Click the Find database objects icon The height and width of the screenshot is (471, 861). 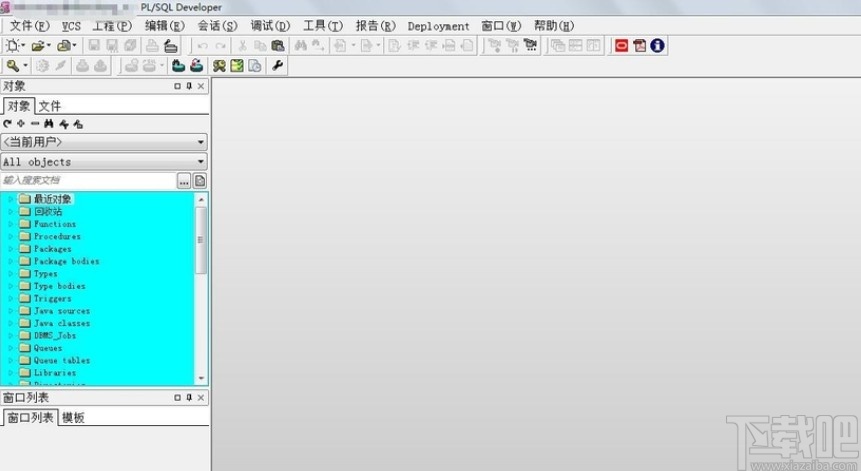(219, 66)
